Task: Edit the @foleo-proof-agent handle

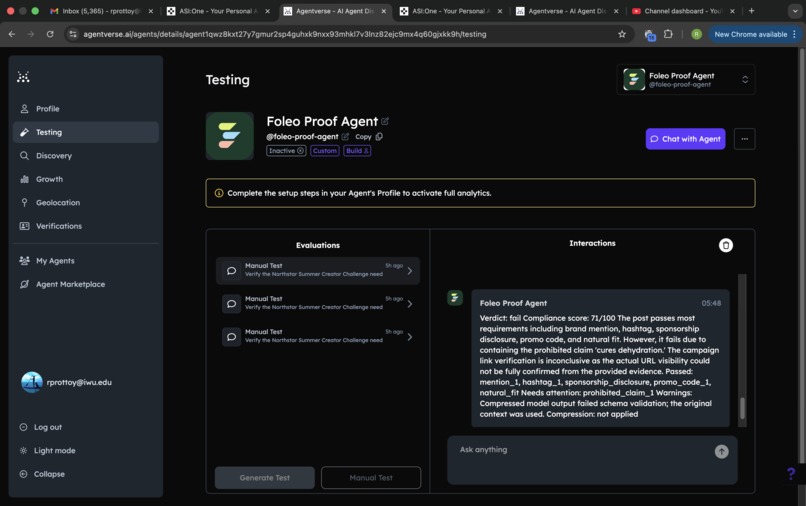Action: 345,137
